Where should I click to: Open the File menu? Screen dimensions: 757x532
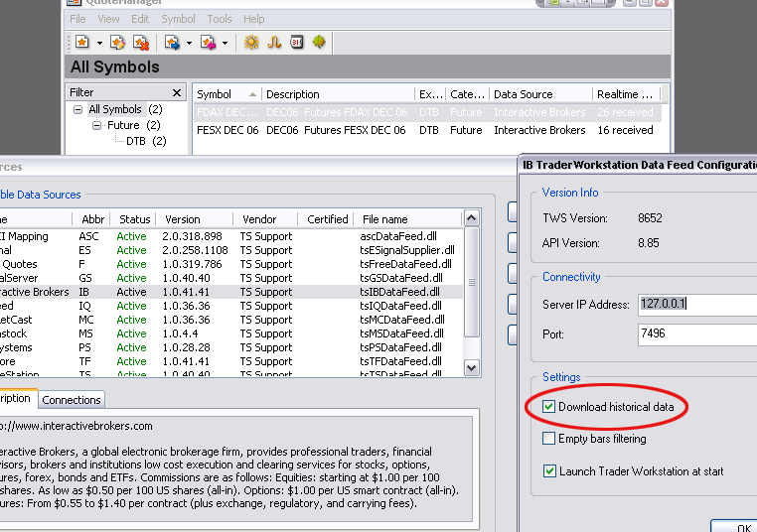point(77,19)
